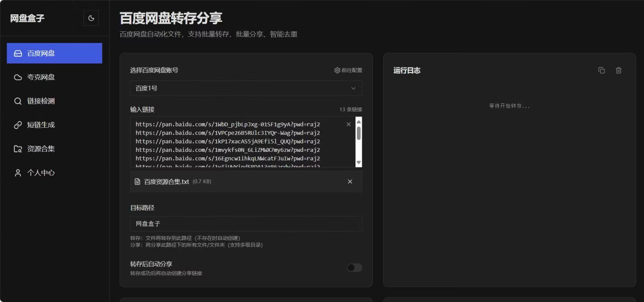Image resolution: width=644 pixels, height=302 pixels.
Task: Click the 百度资源合集.txt file icon
Action: 137,181
